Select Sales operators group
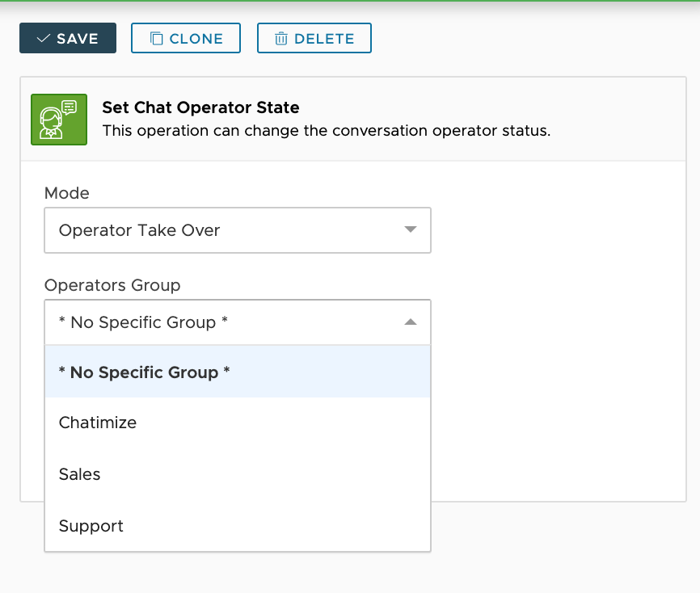Image resolution: width=700 pixels, height=593 pixels. (x=80, y=474)
